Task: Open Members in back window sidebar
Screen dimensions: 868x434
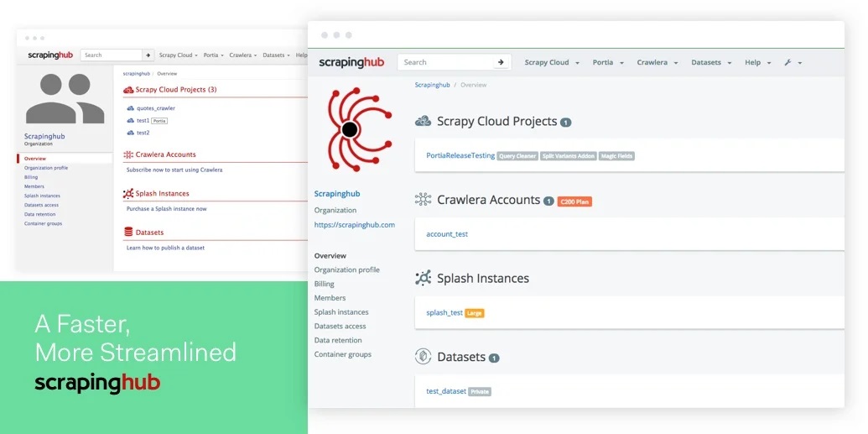Action: 34,187
